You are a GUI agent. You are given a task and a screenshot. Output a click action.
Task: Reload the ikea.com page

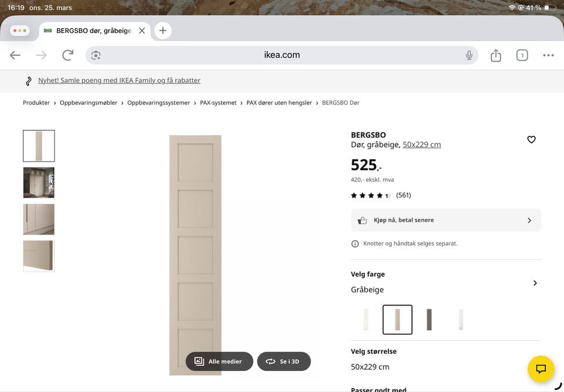pos(68,55)
